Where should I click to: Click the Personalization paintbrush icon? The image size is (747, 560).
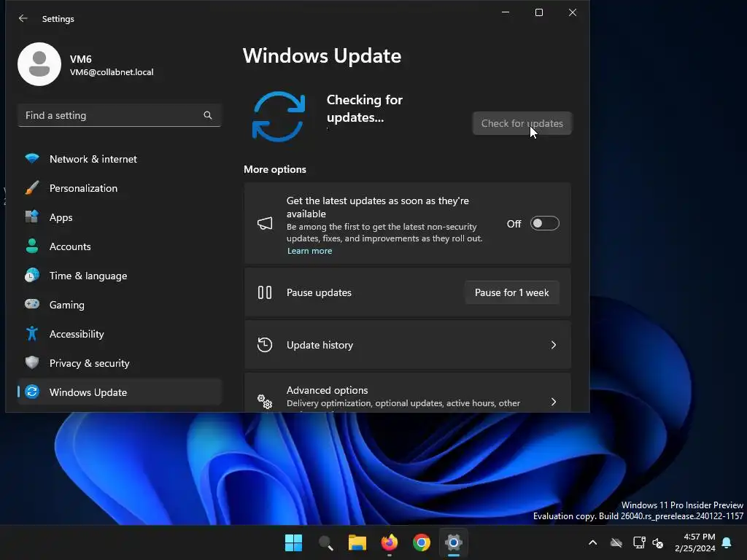tap(32, 187)
